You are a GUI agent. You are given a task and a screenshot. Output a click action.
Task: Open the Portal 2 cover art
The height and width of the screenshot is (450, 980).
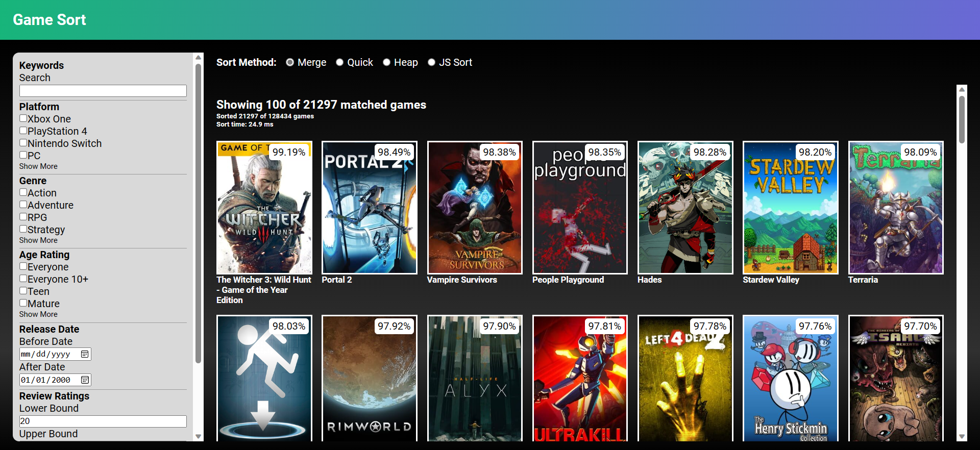(x=370, y=208)
